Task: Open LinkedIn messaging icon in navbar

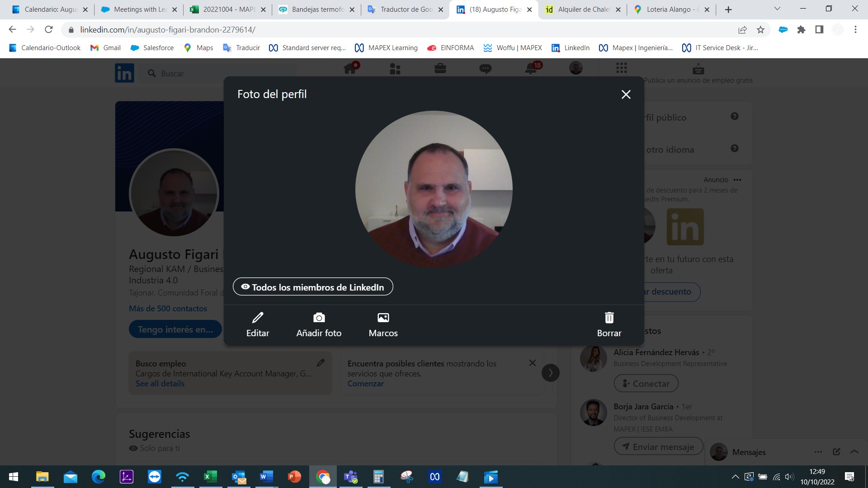Action: (x=486, y=69)
